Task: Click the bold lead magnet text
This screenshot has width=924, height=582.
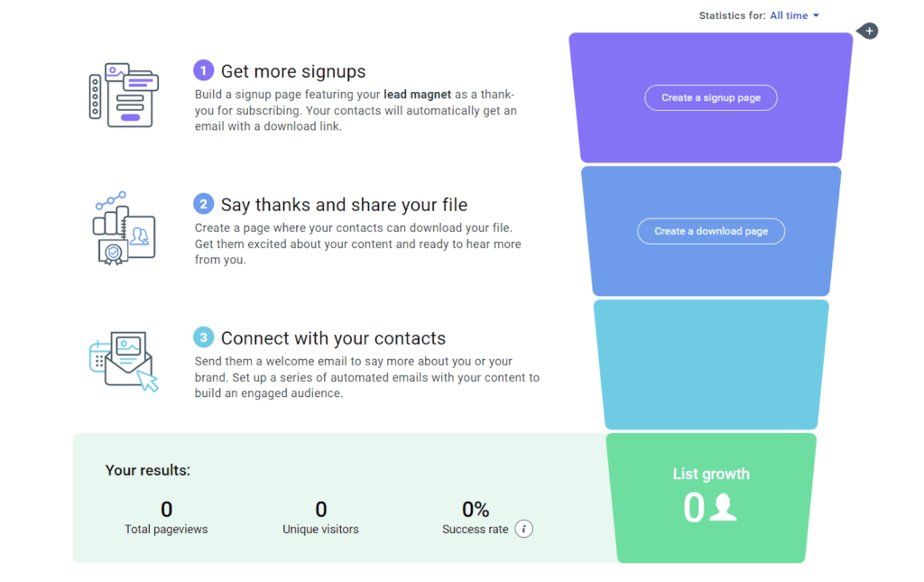Action: tap(417, 94)
